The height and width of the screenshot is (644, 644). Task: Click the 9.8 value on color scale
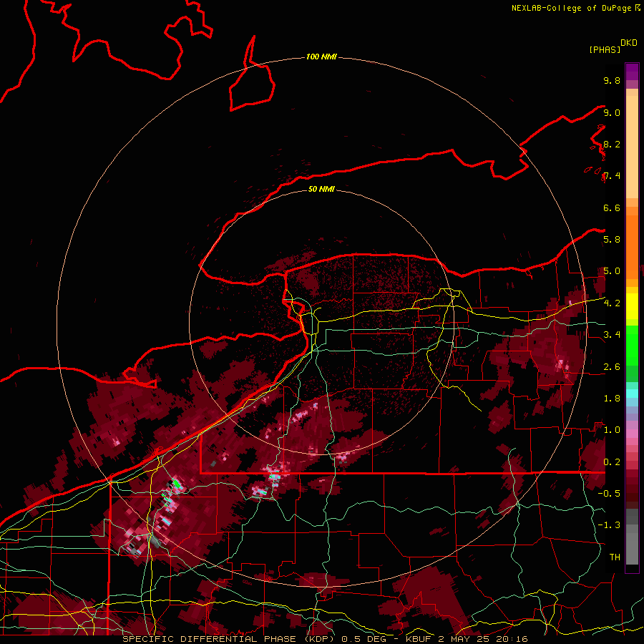612,80
